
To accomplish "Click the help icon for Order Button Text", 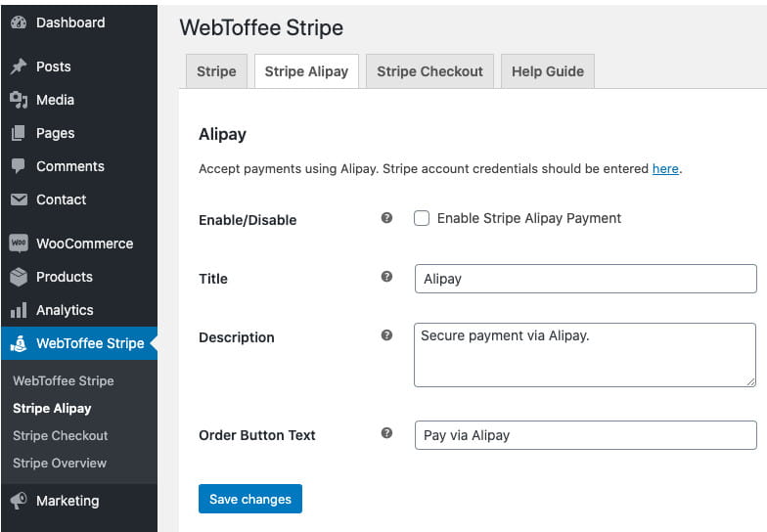I will click(x=386, y=433).
